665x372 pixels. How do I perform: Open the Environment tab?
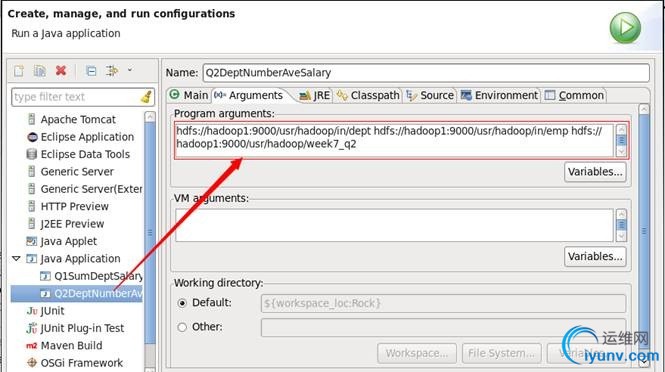tap(499, 95)
